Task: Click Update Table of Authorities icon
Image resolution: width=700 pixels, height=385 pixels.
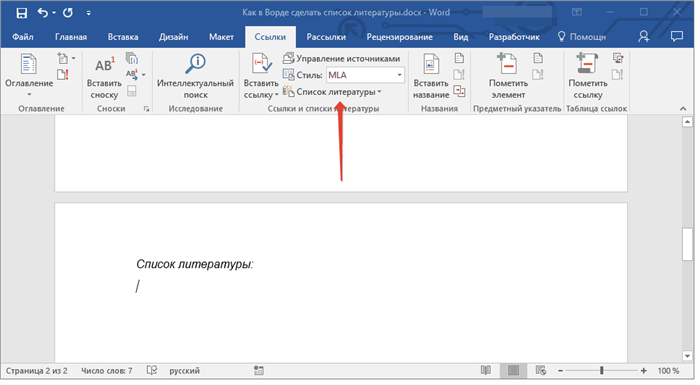Action: click(618, 75)
